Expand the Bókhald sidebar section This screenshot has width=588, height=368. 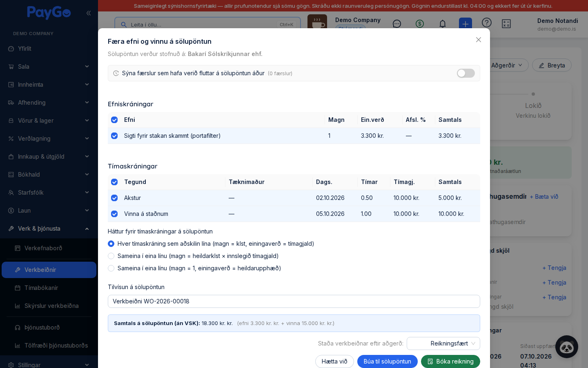[x=49, y=175]
